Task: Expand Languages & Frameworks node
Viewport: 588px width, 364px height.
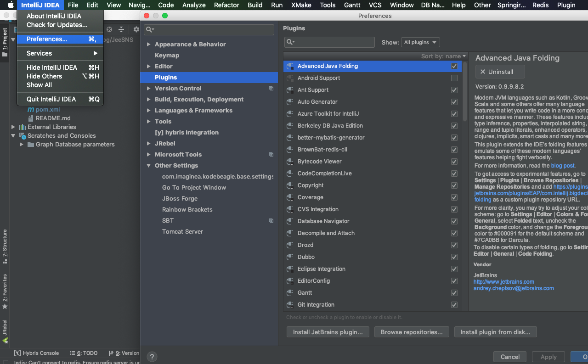Action: click(x=148, y=111)
